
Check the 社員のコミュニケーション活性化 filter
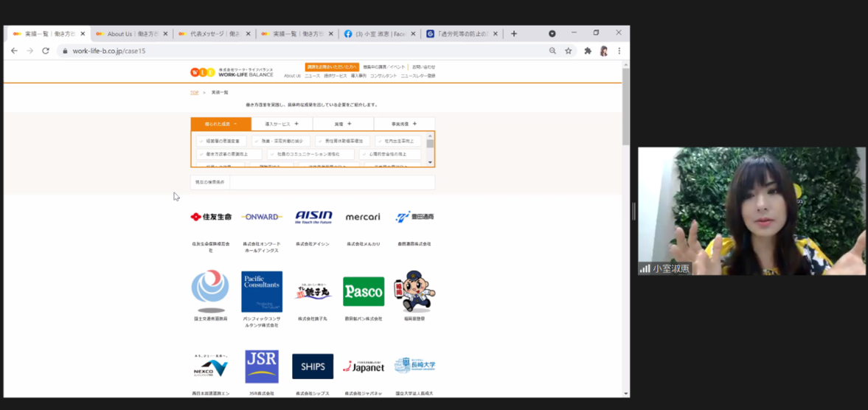[x=310, y=154]
